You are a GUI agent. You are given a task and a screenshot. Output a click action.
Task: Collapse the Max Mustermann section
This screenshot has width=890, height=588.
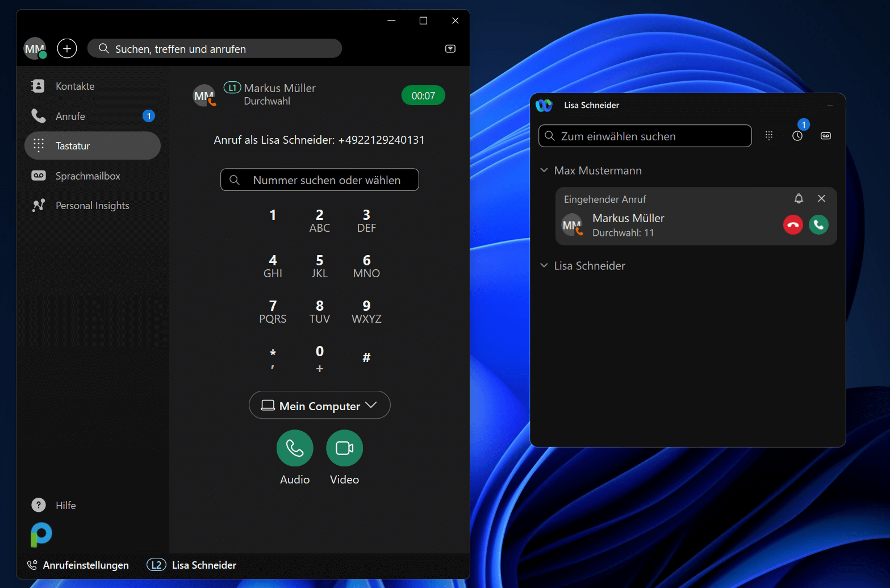[x=544, y=170]
